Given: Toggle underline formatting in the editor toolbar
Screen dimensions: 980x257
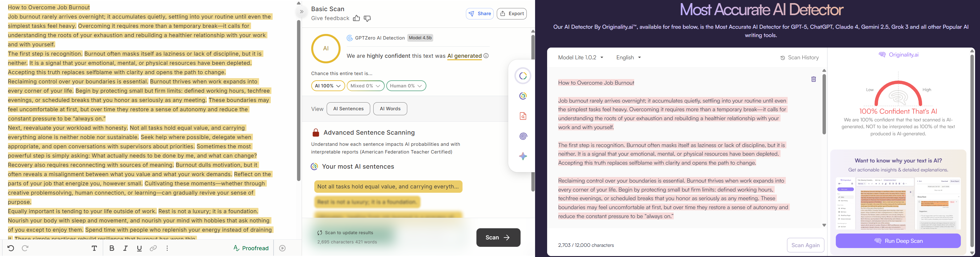Looking at the screenshot, I should [x=139, y=248].
